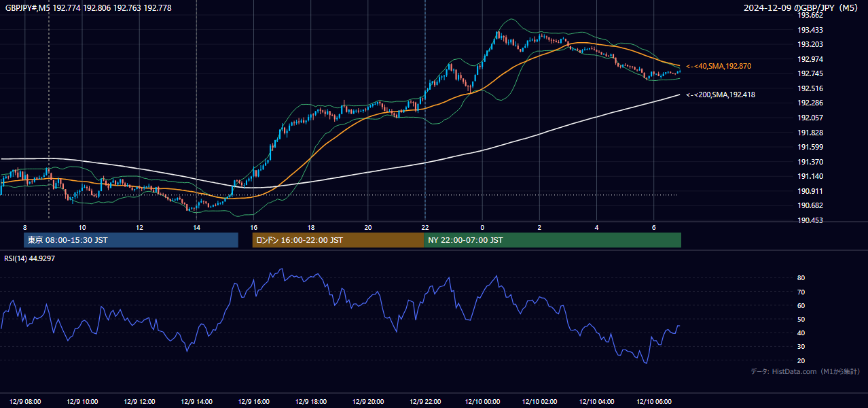Screen dimensions: 868x408
Task: Click price axis value 192.974
Action: click(x=810, y=59)
